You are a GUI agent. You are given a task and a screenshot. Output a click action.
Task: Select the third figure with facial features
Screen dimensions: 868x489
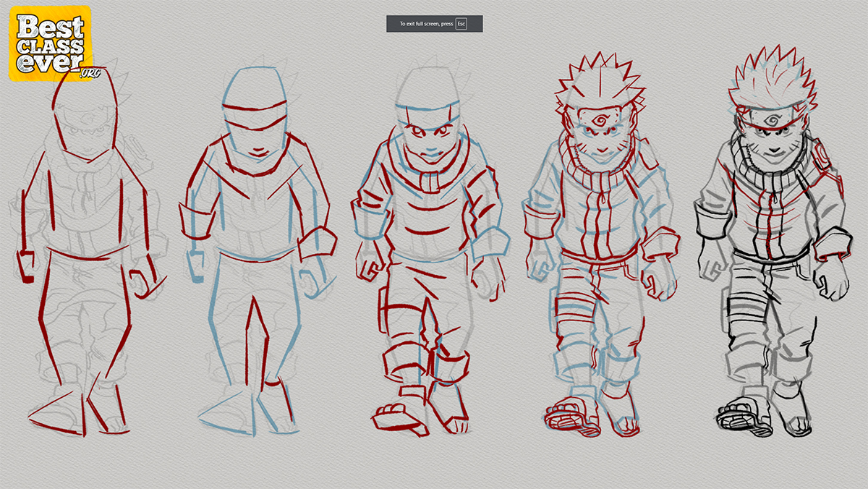coord(428,246)
